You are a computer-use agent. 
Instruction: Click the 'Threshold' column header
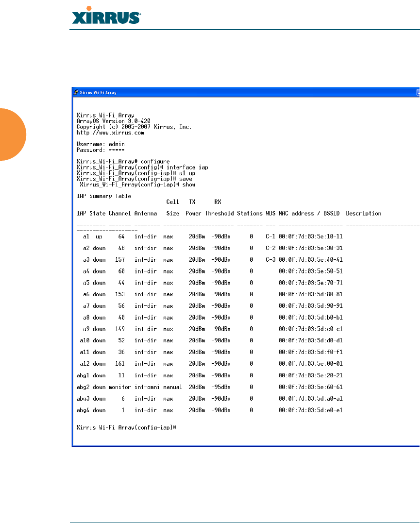tap(219, 214)
